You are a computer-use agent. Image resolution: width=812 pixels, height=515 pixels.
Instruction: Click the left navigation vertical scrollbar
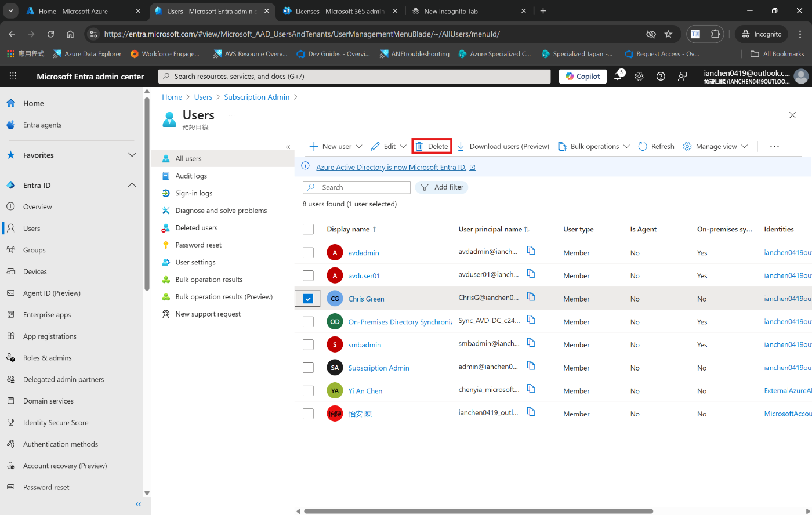pos(147,193)
